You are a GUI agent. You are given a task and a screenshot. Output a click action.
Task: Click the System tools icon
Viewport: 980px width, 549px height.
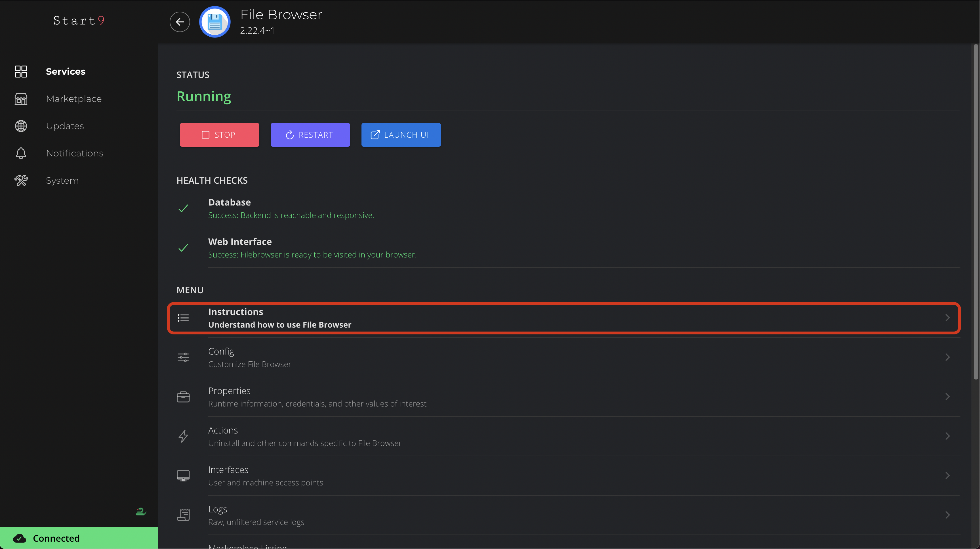click(21, 181)
